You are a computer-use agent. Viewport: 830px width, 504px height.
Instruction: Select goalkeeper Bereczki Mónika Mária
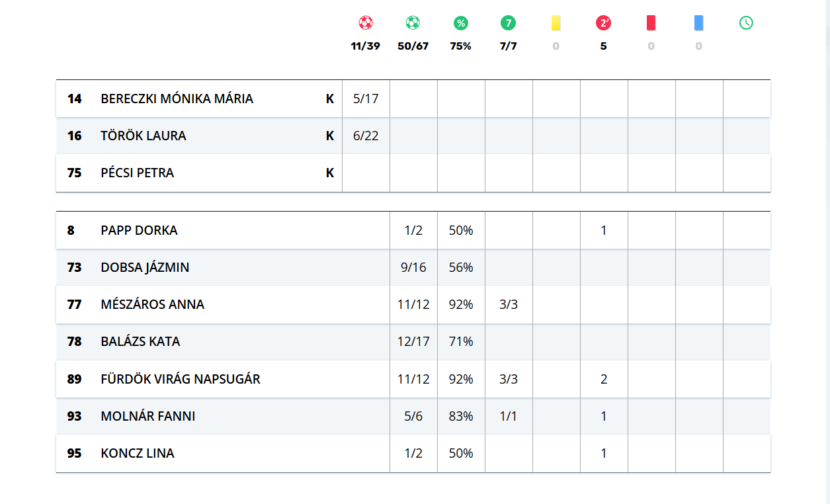pyautogui.click(x=177, y=99)
